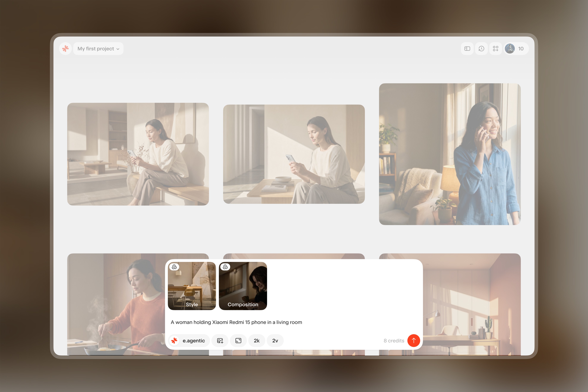Open the aspect ratio icon button
The image size is (588, 392).
238,340
